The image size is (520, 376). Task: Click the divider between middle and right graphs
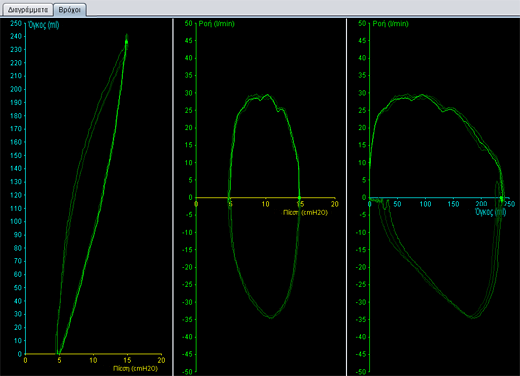point(347,197)
